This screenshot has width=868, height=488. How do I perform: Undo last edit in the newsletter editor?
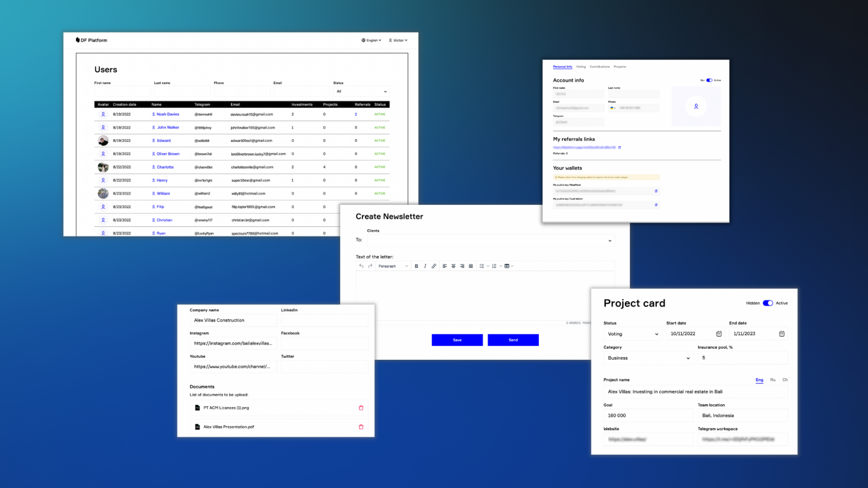pyautogui.click(x=362, y=266)
